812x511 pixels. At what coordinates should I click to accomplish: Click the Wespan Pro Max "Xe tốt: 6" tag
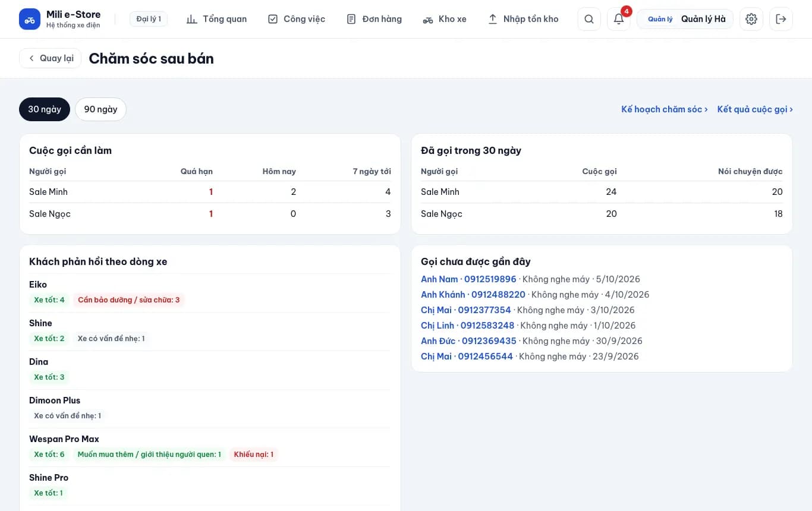(49, 455)
